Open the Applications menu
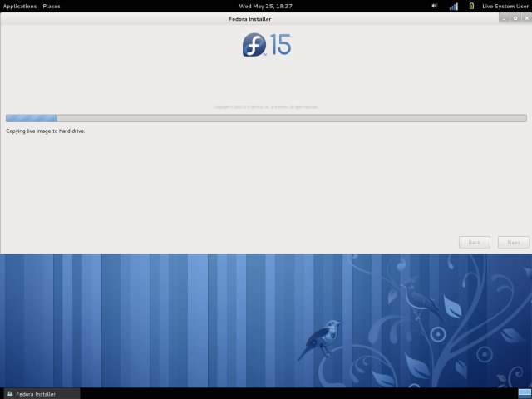The height and width of the screenshot is (399, 532). (20, 6)
